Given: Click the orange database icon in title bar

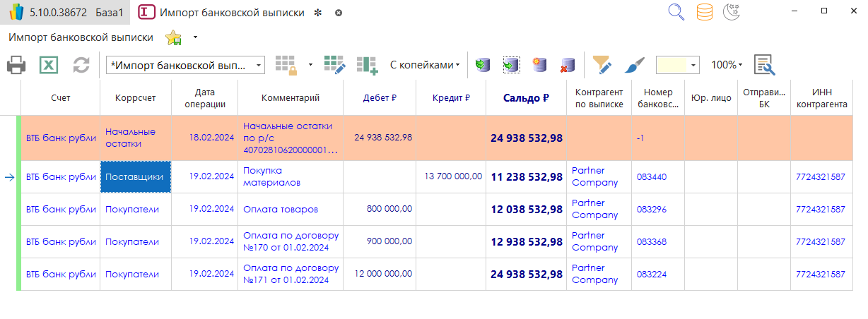Looking at the screenshot, I should (x=704, y=12).
